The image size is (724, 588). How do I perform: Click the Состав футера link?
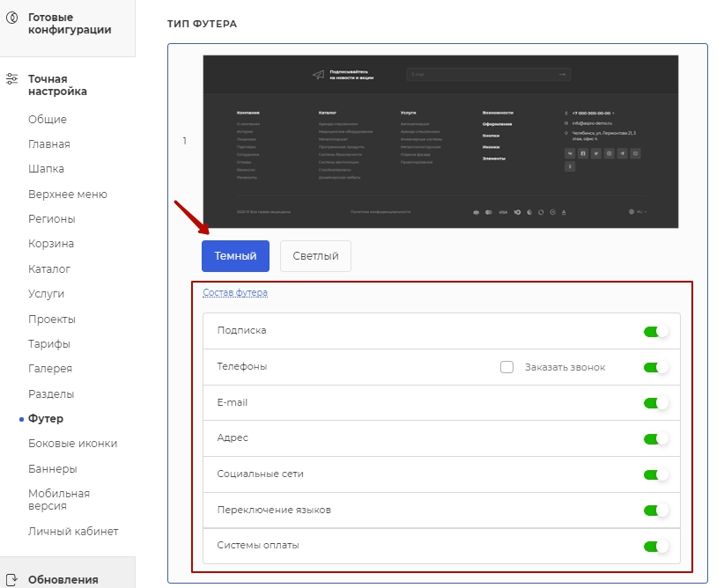tap(235, 292)
